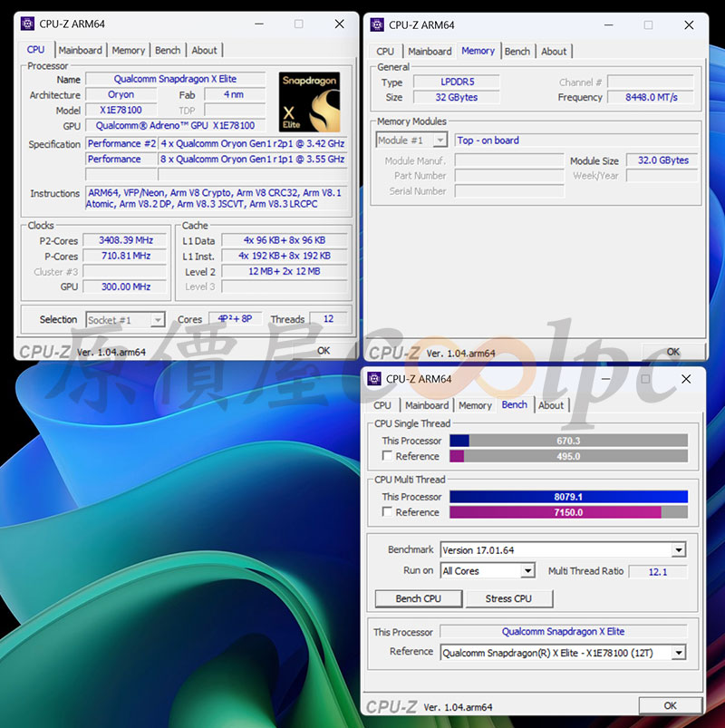Screen dimensions: 725x728
Task: Click single thread This Processor bar 670.3
Action: pos(568,441)
